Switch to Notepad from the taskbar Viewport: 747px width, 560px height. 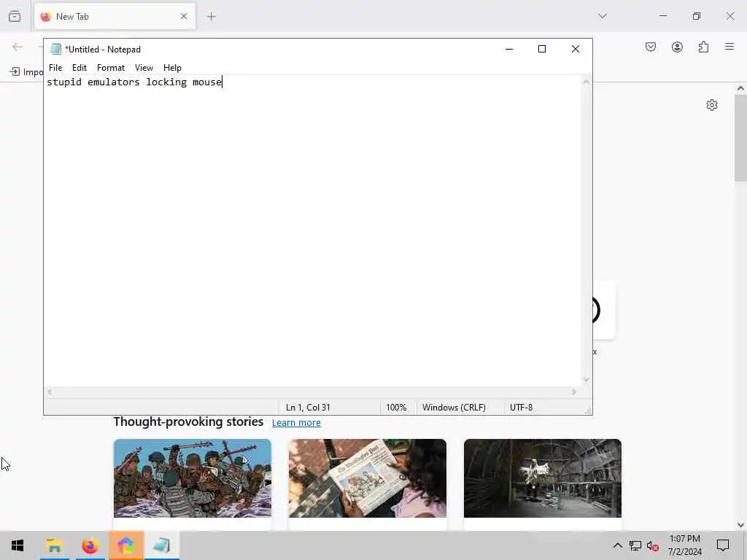click(162, 545)
